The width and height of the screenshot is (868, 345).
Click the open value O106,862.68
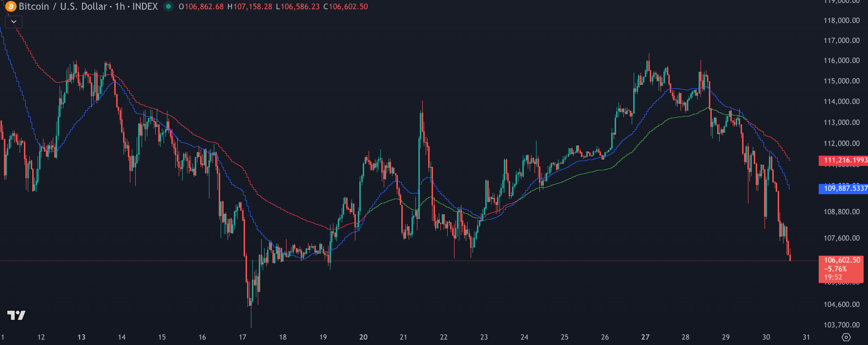(x=201, y=7)
